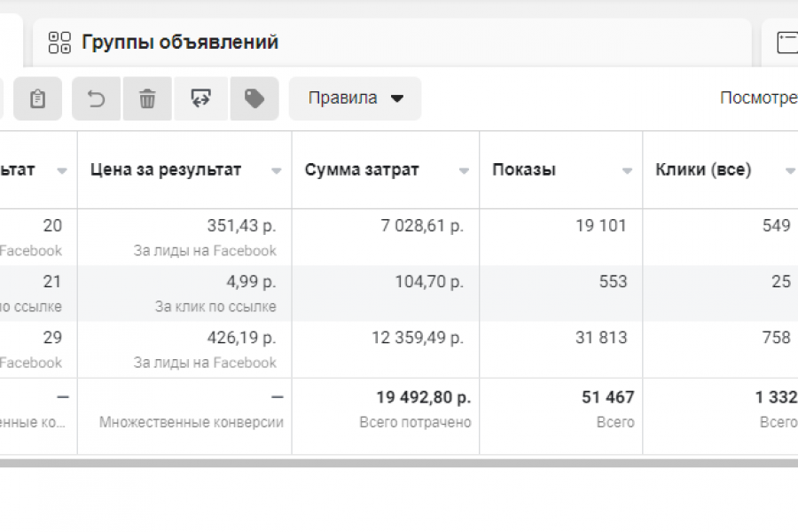Open the Сумма затрат column arrow

[x=464, y=171]
